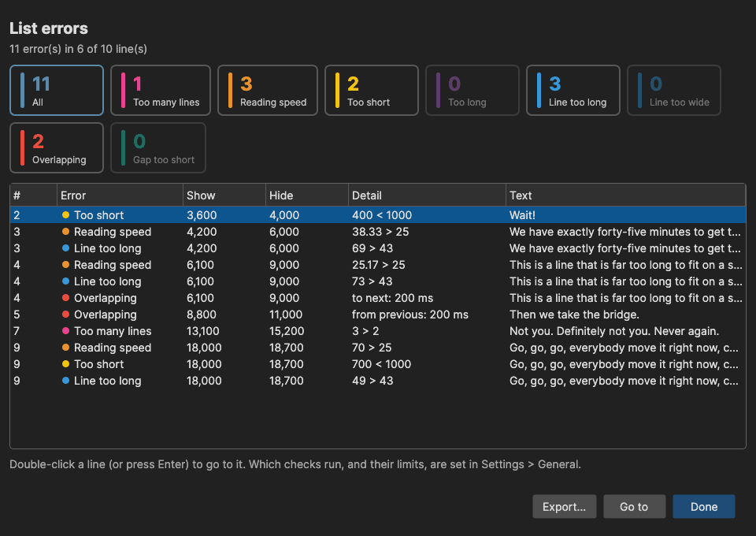
Task: Show only Too short errors
Action: [x=371, y=90]
